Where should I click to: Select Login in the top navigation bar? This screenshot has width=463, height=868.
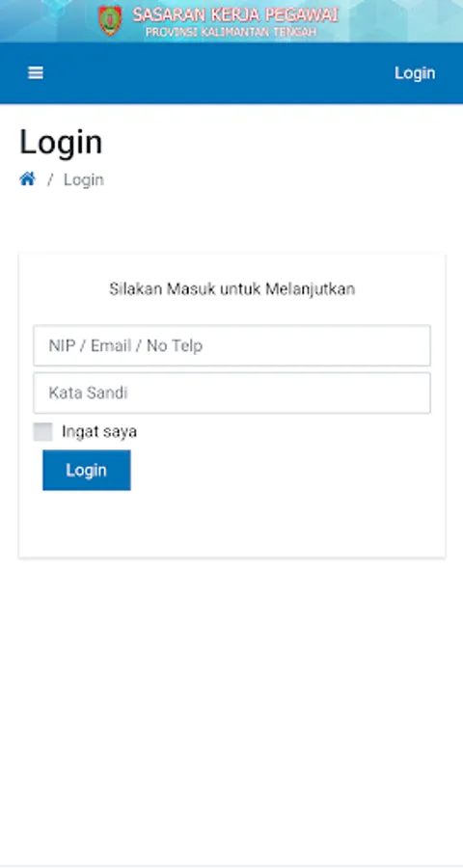point(415,73)
